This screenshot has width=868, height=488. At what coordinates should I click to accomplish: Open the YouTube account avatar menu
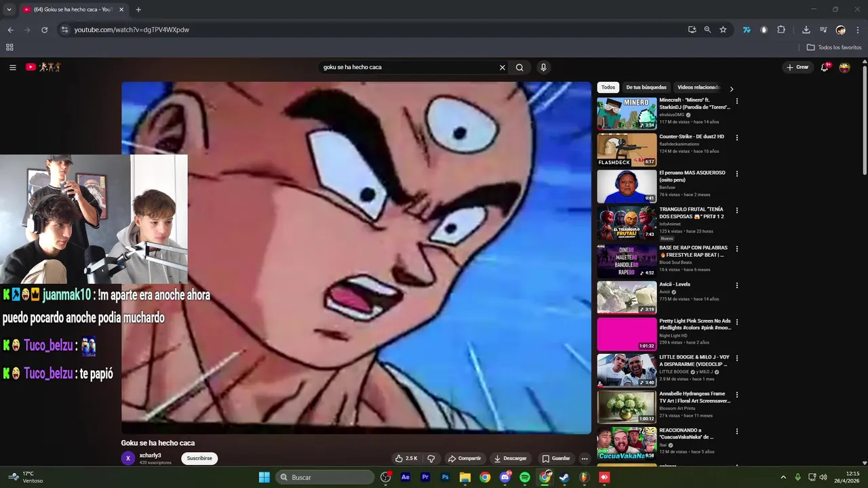click(844, 67)
